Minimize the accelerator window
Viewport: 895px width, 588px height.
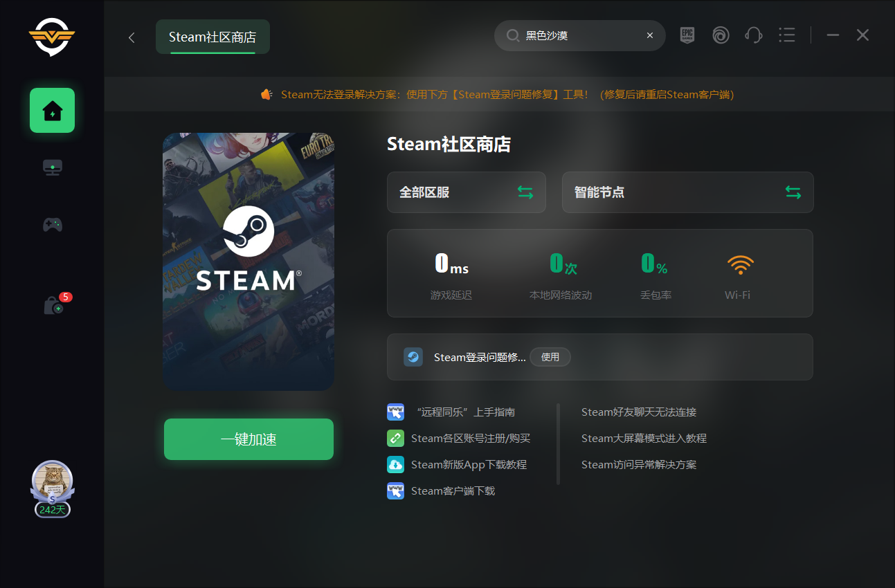point(833,35)
